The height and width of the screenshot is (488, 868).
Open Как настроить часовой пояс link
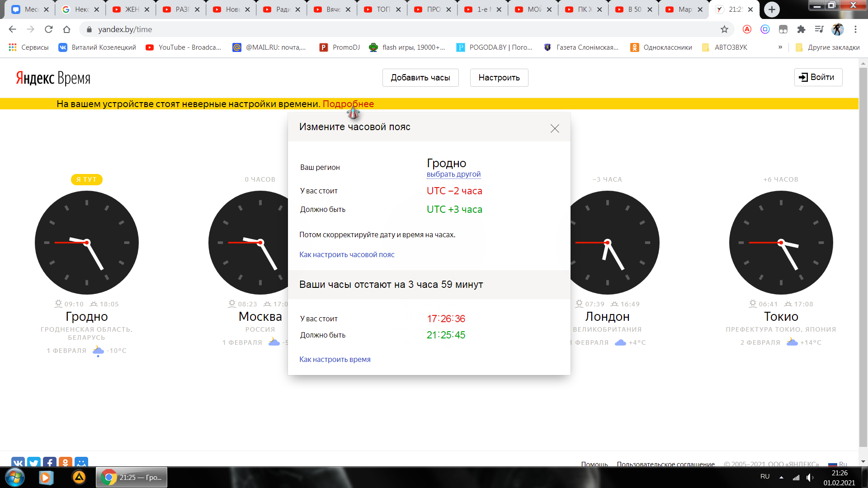[347, 255]
